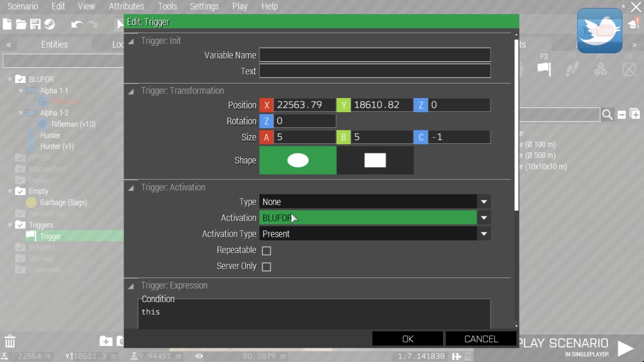Click the Size A value field
644x362 pixels.
(x=305, y=137)
